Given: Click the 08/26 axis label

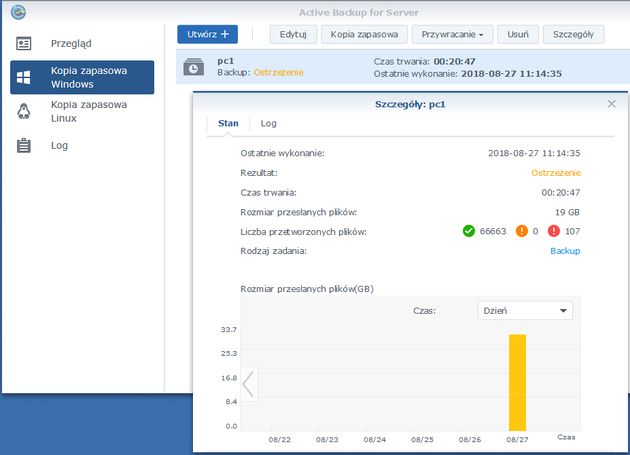Looking at the screenshot, I should pos(470,440).
